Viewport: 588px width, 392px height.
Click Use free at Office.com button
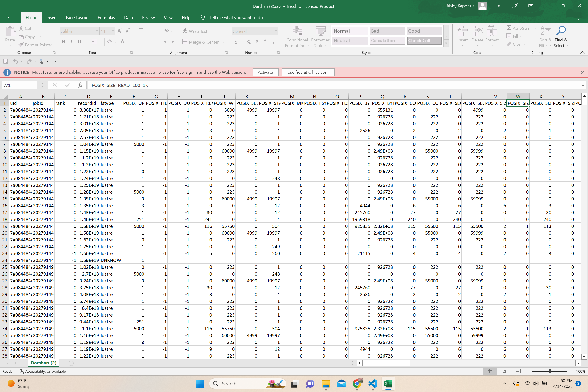(x=308, y=72)
